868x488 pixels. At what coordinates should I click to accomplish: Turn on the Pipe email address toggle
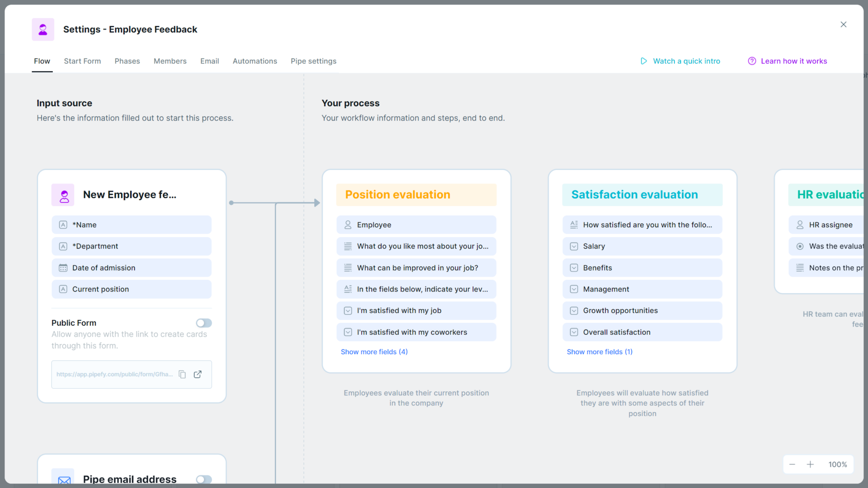point(203,479)
